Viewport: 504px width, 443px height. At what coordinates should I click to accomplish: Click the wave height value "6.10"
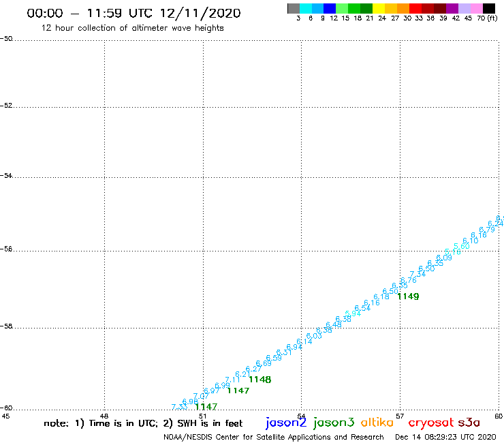click(471, 241)
